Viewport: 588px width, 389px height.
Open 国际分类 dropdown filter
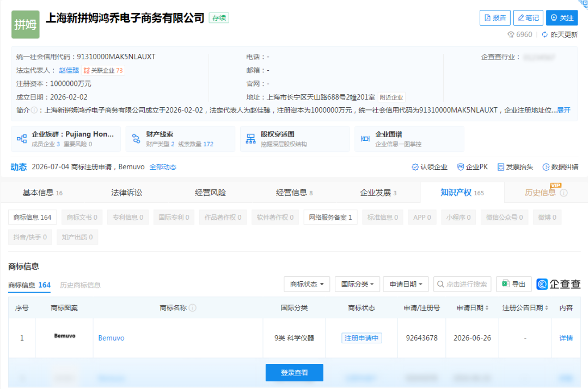[x=357, y=284]
